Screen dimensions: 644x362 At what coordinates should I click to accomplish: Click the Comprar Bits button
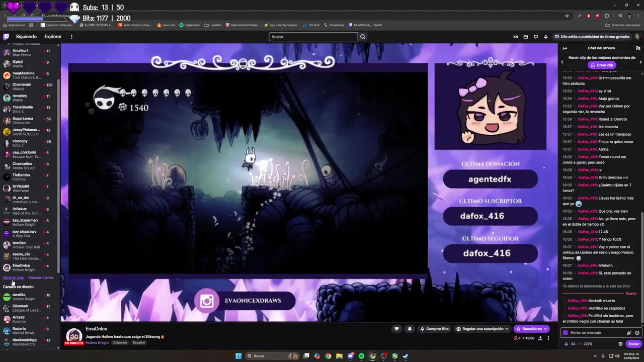(434, 329)
